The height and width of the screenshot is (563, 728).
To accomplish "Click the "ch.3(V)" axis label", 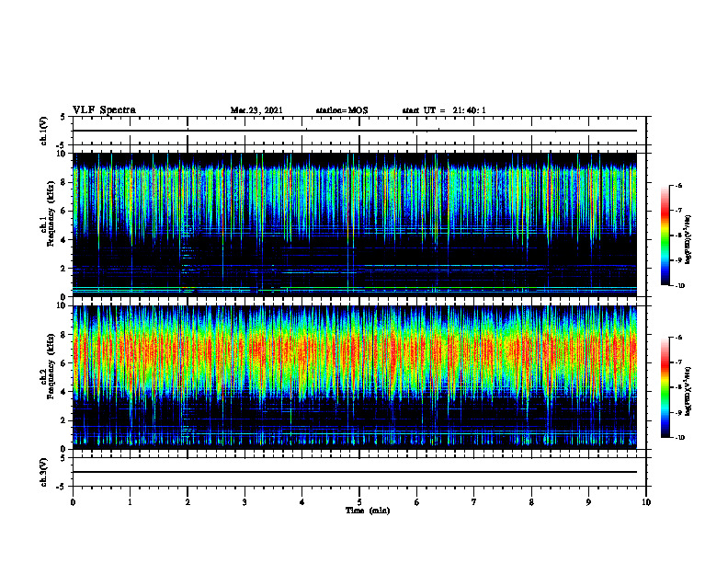I will point(43,472).
